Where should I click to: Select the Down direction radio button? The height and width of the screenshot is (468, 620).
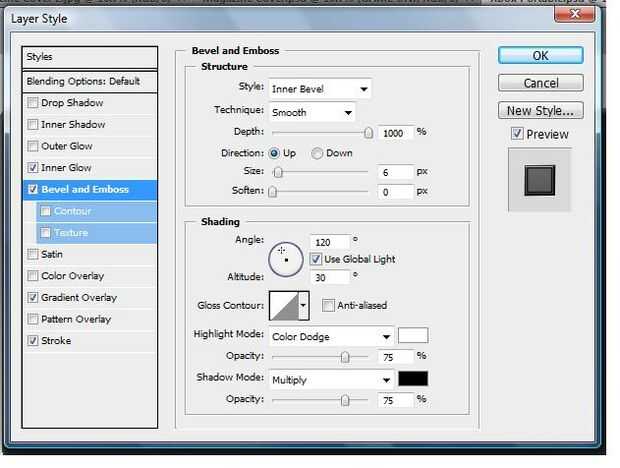point(317,153)
